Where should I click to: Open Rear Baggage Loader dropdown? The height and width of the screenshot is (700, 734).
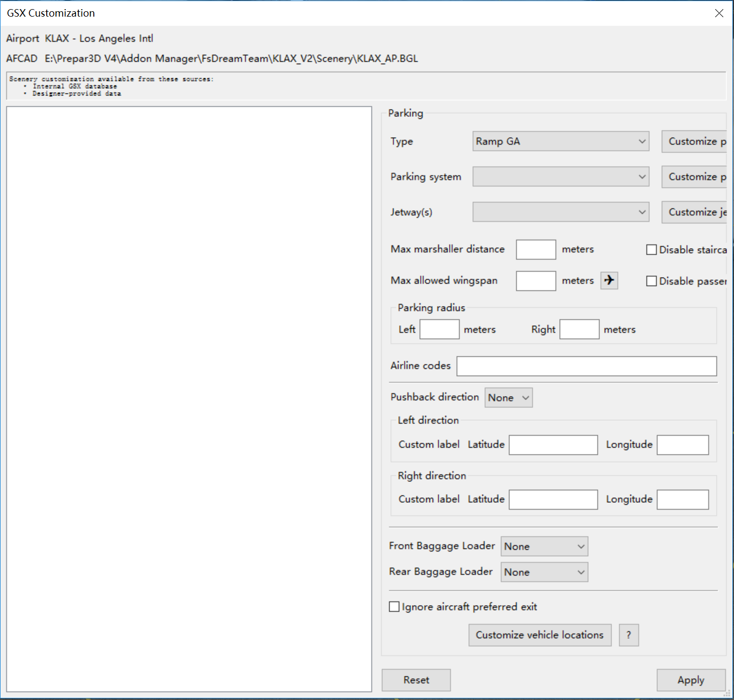[544, 572]
